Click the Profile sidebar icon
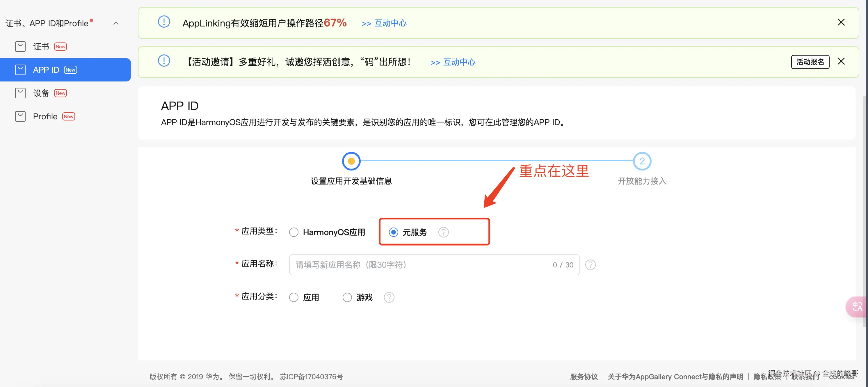The image size is (868, 387). (x=20, y=116)
